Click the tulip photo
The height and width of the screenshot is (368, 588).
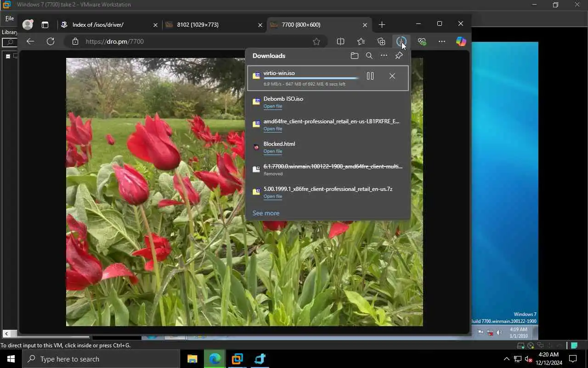coord(244,192)
